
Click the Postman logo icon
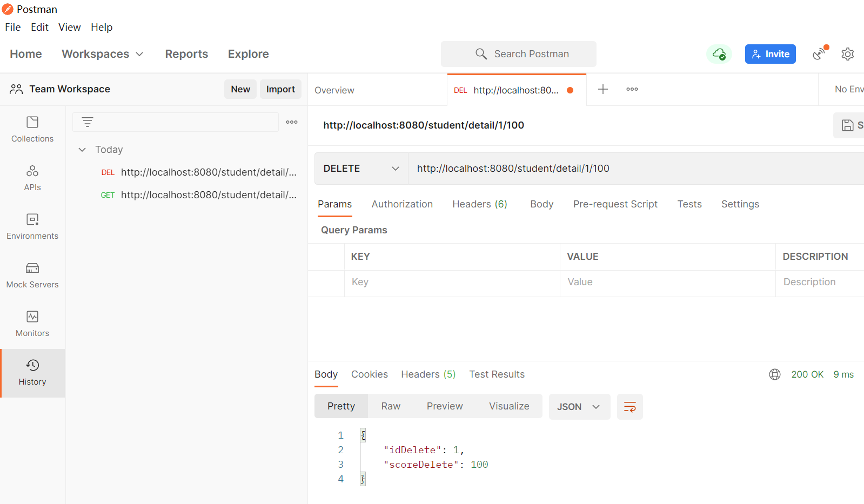click(8, 9)
